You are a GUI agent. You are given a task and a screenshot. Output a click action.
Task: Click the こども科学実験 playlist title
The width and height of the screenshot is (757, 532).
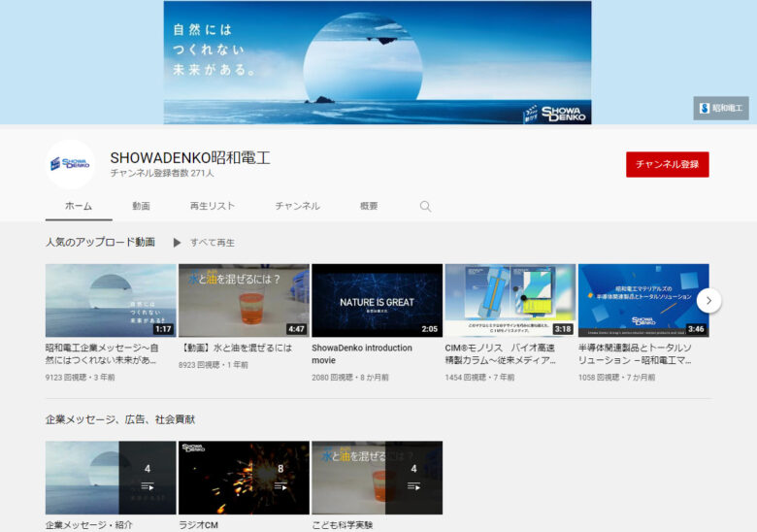coord(343,525)
